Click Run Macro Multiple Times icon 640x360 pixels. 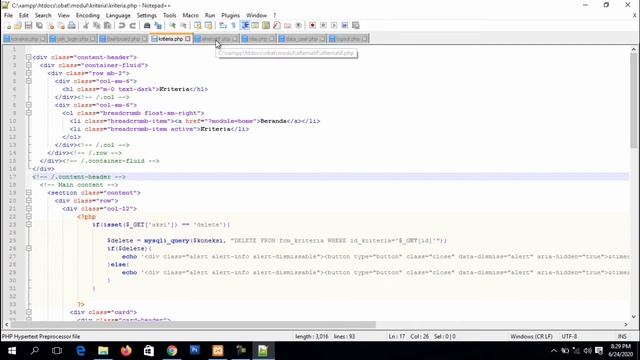[345, 26]
